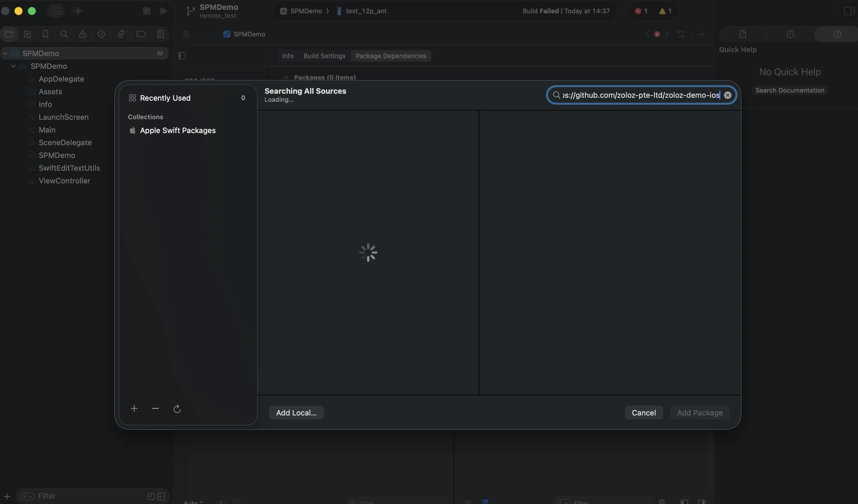Toggle the project targets list sidebar
Image resolution: width=858 pixels, height=504 pixels.
coord(182,56)
